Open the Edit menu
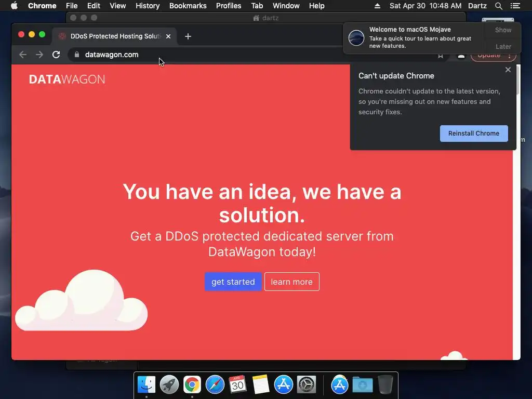 tap(94, 6)
